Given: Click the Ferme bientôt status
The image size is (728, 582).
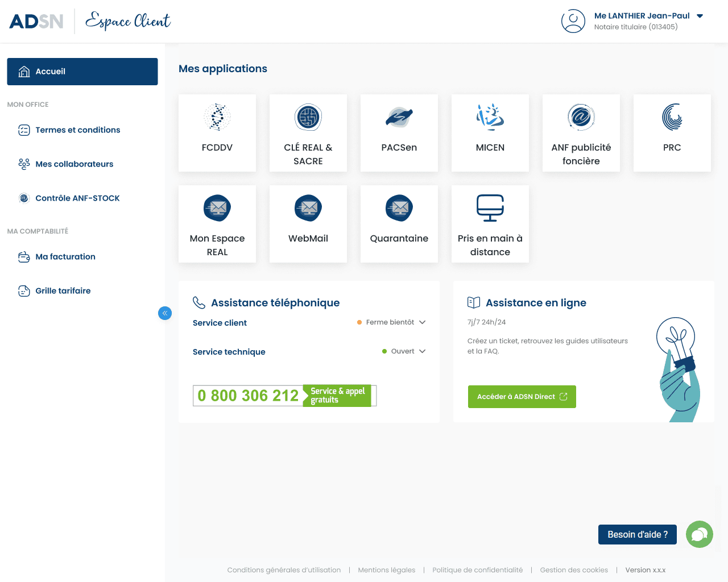Looking at the screenshot, I should click(390, 322).
